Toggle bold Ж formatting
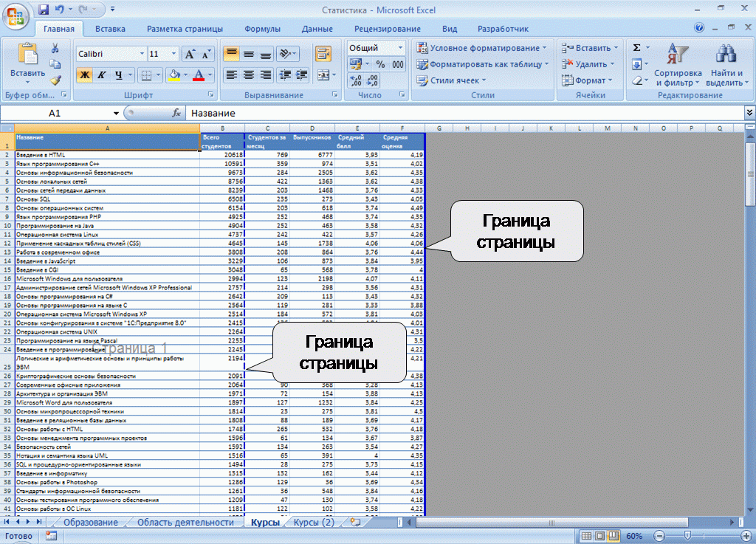The height and width of the screenshot is (544, 756). coord(85,75)
